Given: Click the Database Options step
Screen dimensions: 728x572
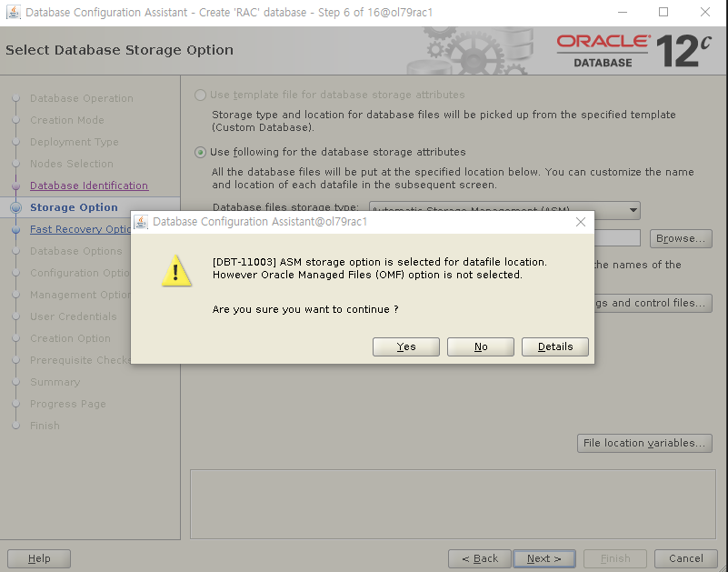Looking at the screenshot, I should pos(76,251).
